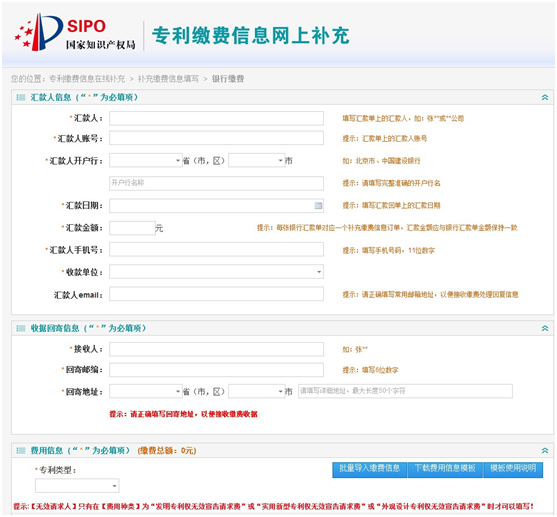The image size is (557, 517).
Task: Click list icon beside 收据回寄信息 header
Action: point(21,328)
